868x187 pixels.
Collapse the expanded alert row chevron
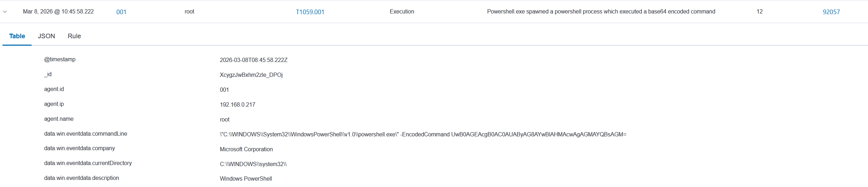(x=5, y=12)
